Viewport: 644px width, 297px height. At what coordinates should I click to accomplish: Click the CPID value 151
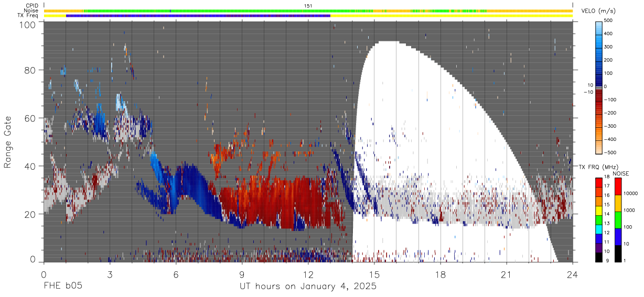click(308, 6)
